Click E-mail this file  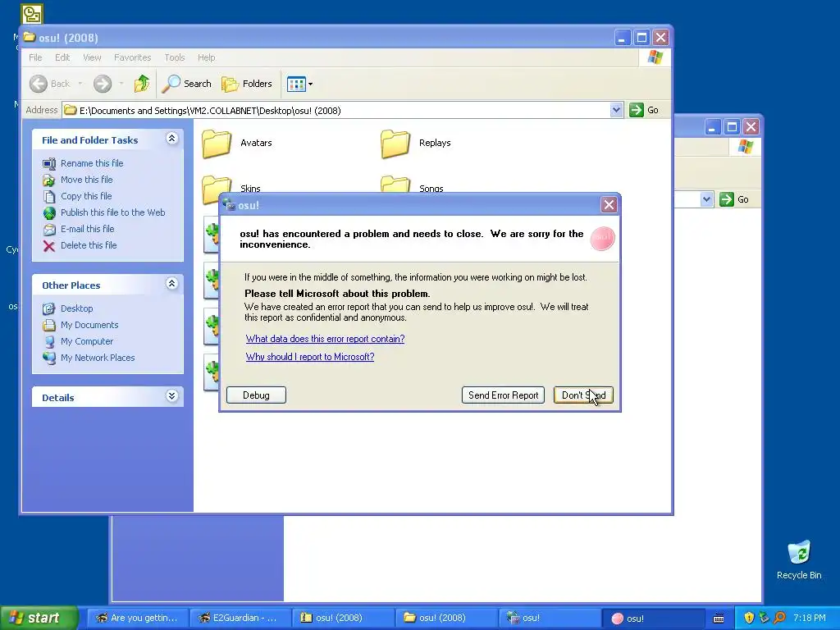click(x=87, y=229)
